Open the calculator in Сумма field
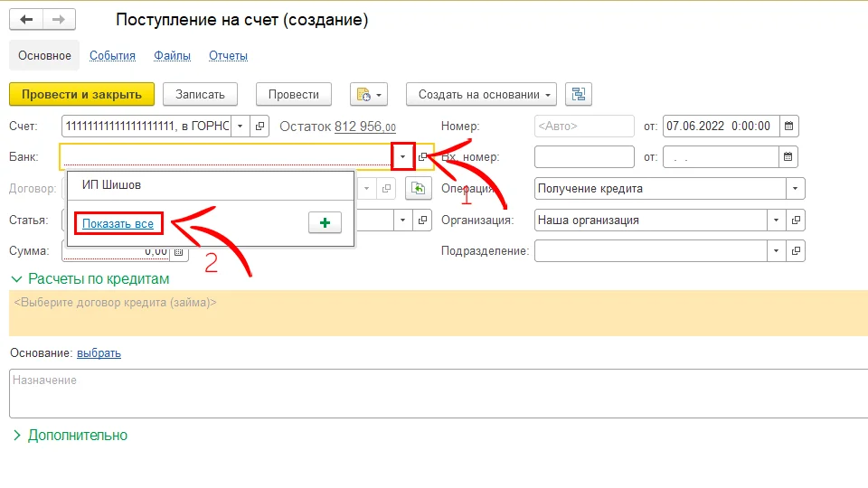Screen dimensions: 868x488 178,251
